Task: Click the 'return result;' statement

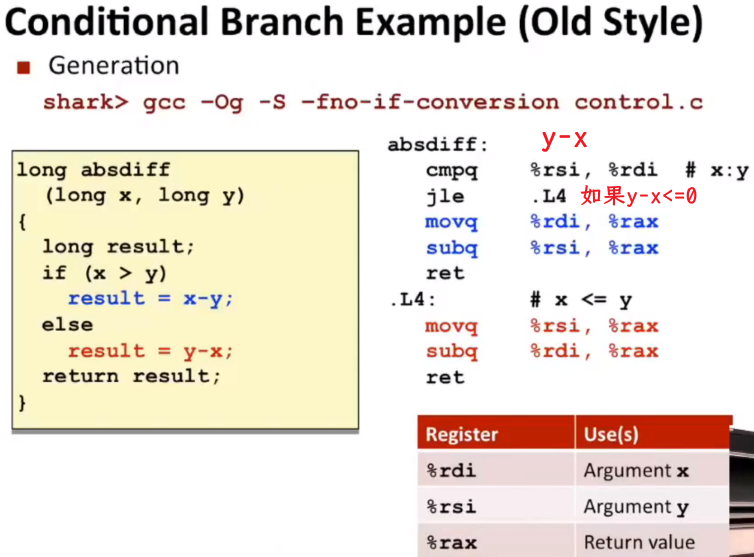Action: (x=131, y=376)
